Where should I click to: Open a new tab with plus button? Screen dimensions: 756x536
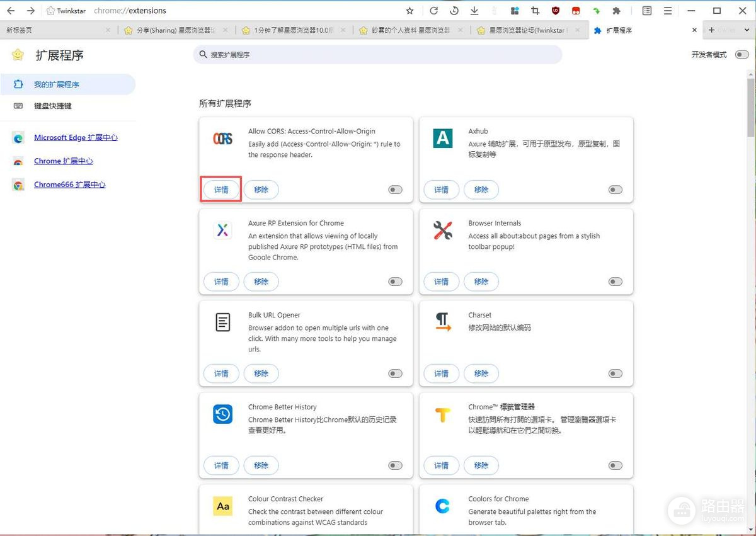click(712, 30)
